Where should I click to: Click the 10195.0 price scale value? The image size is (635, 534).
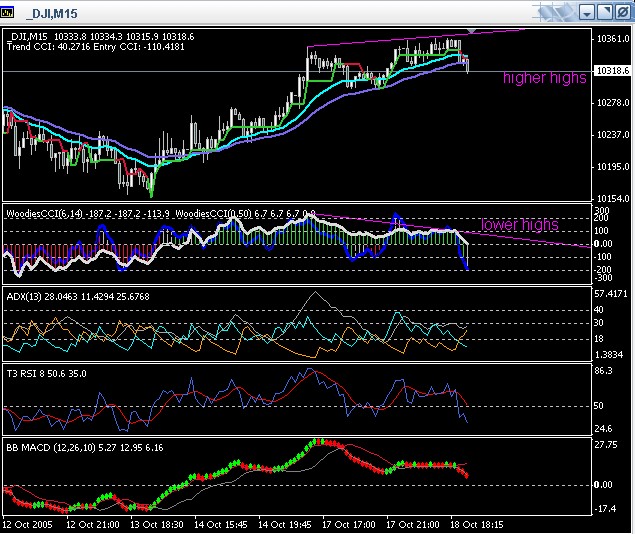(614, 166)
